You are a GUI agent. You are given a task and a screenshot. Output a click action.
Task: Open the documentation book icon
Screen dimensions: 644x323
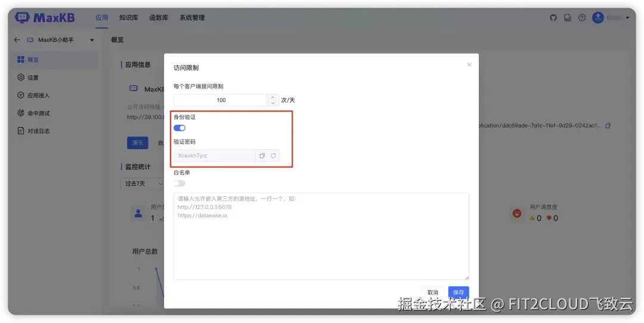coord(568,18)
